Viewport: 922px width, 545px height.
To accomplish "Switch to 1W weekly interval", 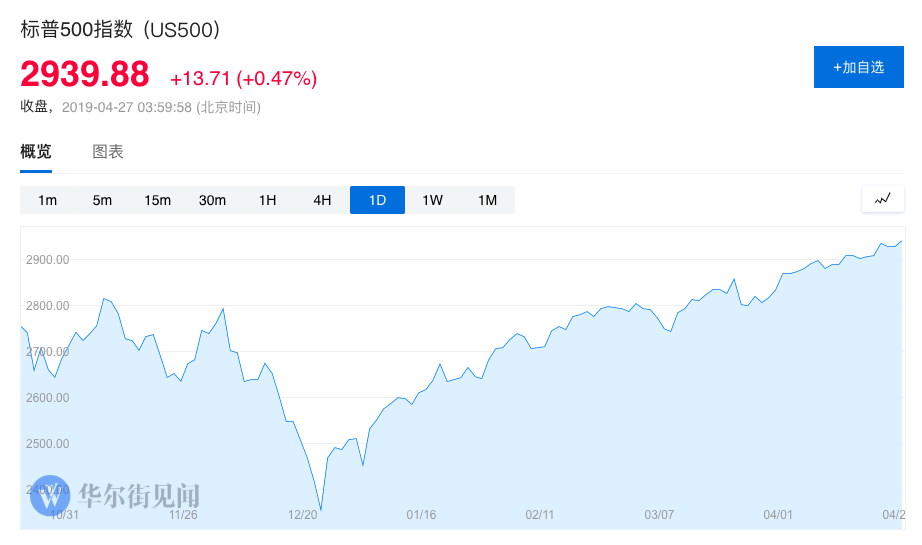I will click(x=432, y=200).
